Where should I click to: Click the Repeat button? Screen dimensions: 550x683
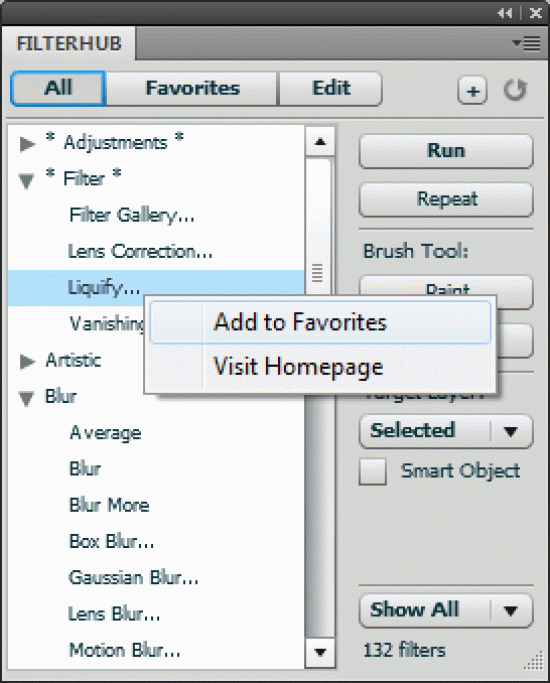tap(446, 199)
